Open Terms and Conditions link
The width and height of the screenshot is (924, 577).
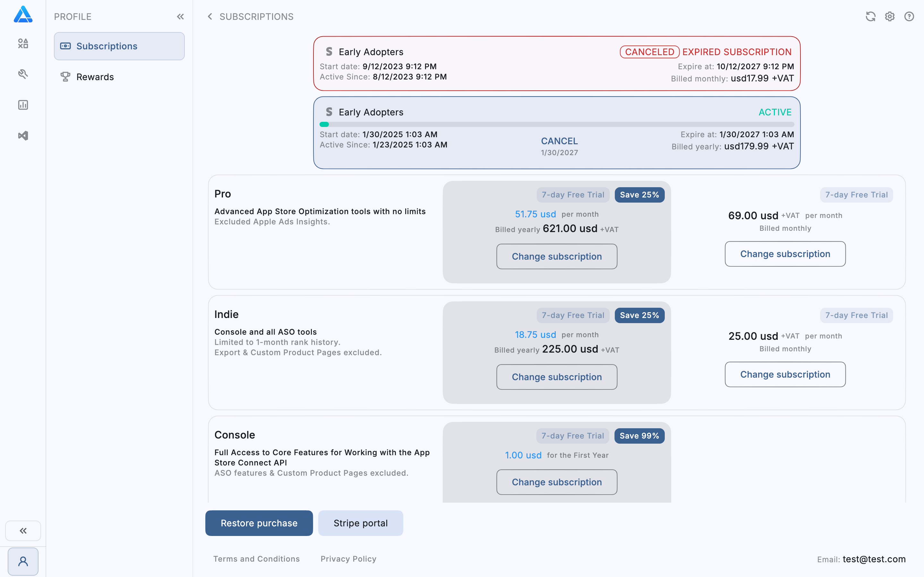[256, 559]
